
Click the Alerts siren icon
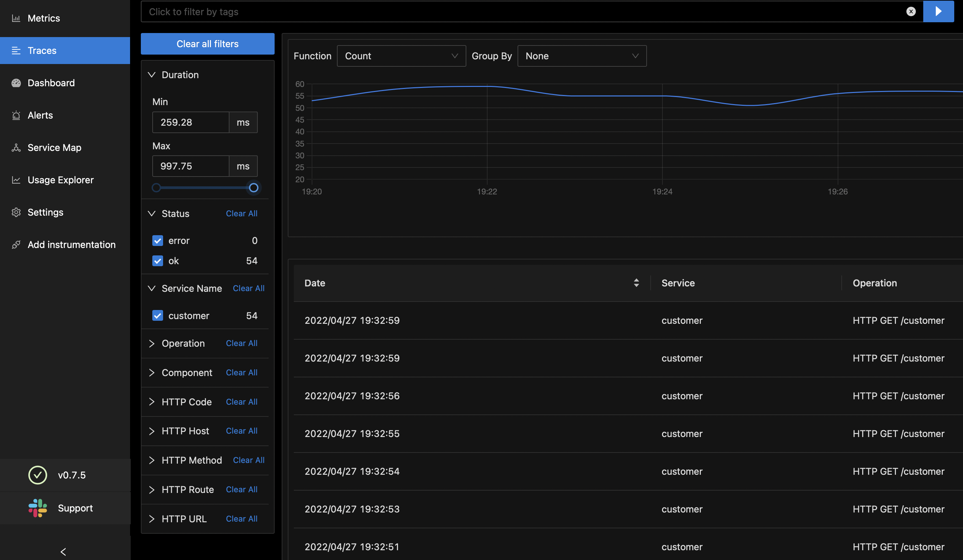(16, 115)
